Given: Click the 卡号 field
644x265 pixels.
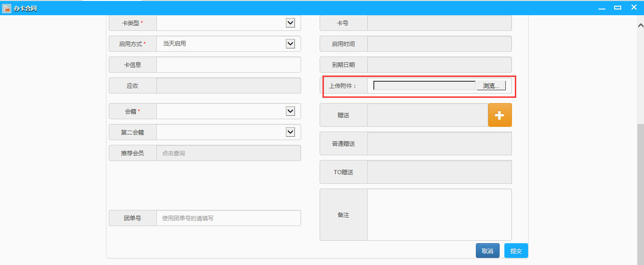Looking at the screenshot, I should [x=439, y=23].
